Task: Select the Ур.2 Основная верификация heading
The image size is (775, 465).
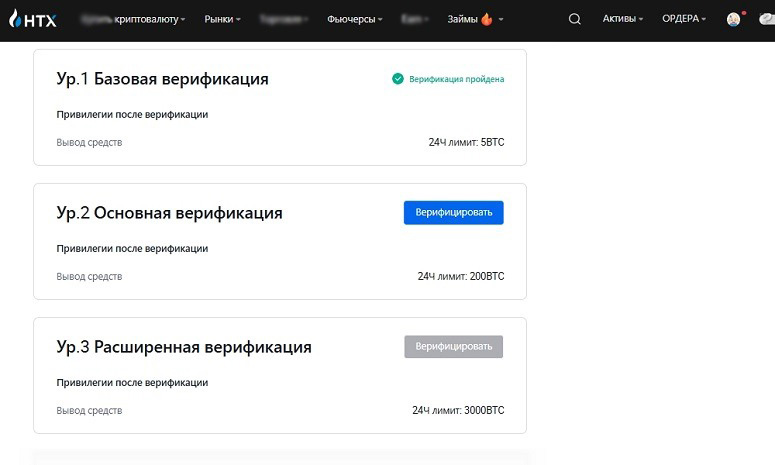Action: [169, 213]
